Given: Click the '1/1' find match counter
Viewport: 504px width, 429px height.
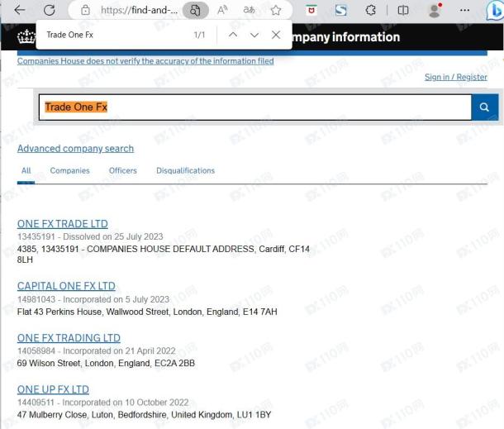Looking at the screenshot, I should (x=199, y=35).
